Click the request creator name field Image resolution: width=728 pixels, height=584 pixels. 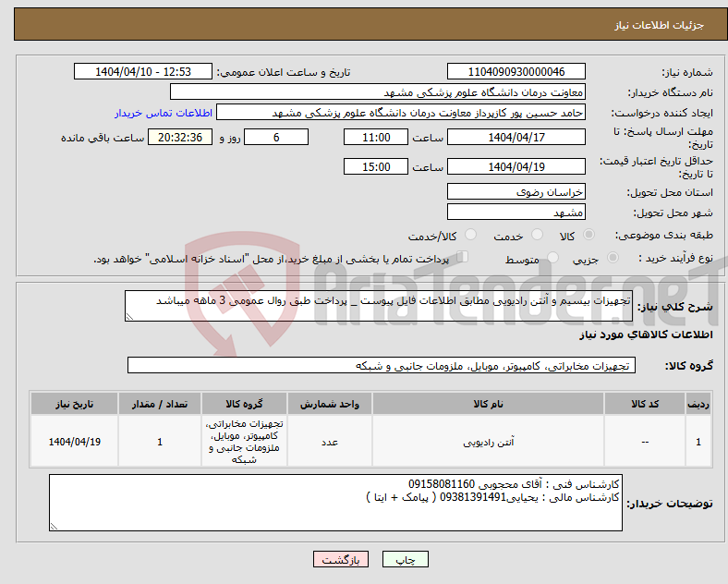pos(401,113)
